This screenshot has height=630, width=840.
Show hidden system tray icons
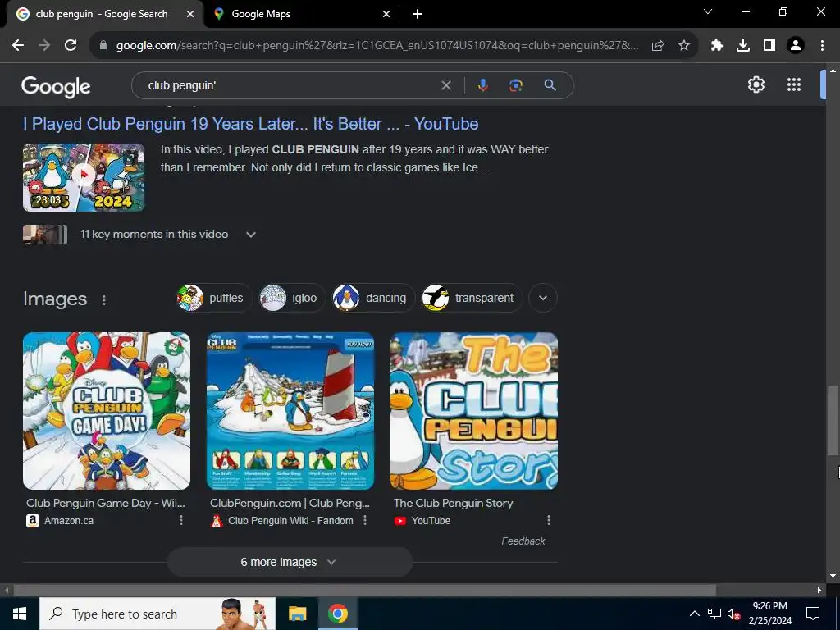tap(694, 614)
